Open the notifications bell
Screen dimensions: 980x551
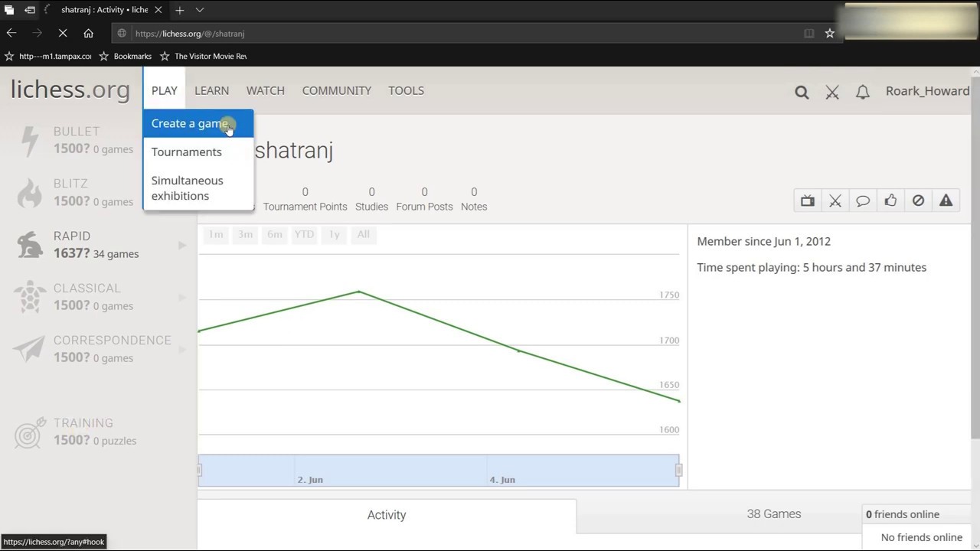pyautogui.click(x=863, y=92)
